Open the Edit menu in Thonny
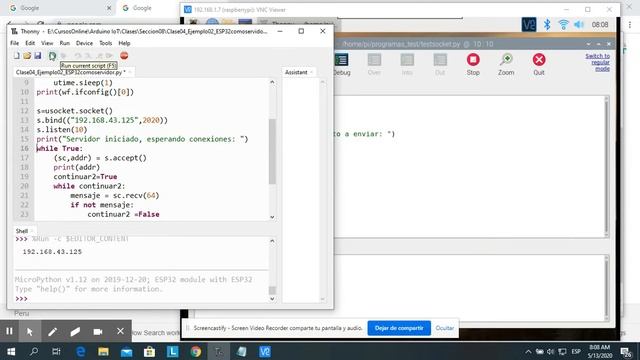This screenshot has height=360, width=640. tap(30, 43)
